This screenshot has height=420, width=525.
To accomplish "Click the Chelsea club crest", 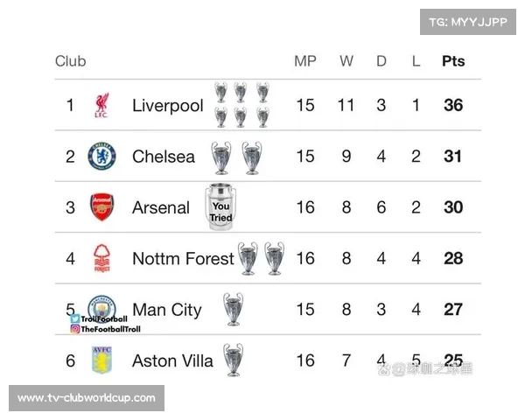I will point(101,157).
